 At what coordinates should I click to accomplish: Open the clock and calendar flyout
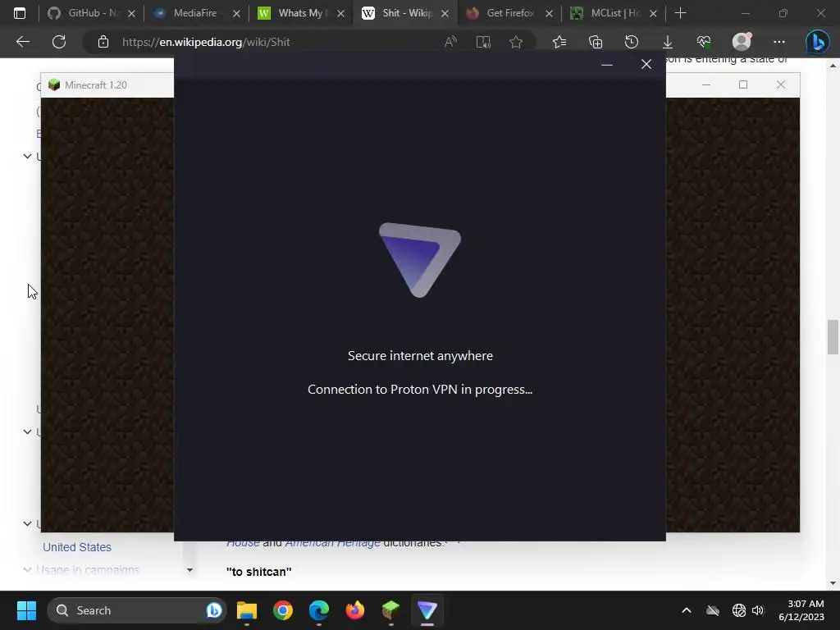801,610
